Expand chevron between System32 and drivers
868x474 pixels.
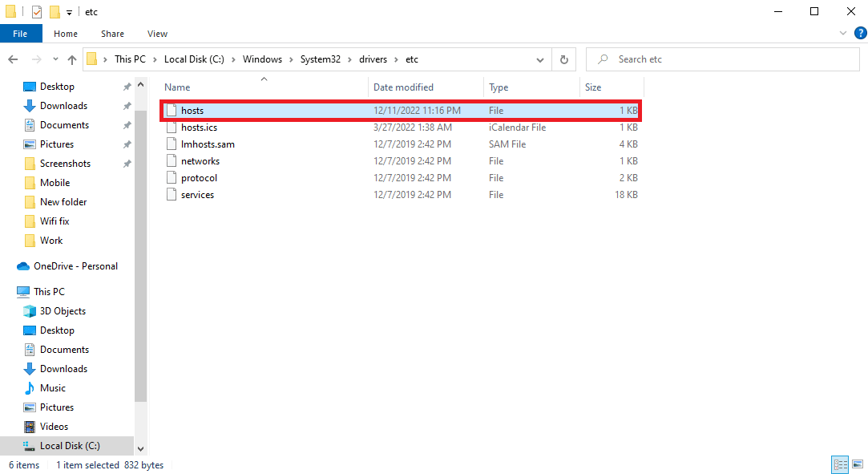coord(350,59)
